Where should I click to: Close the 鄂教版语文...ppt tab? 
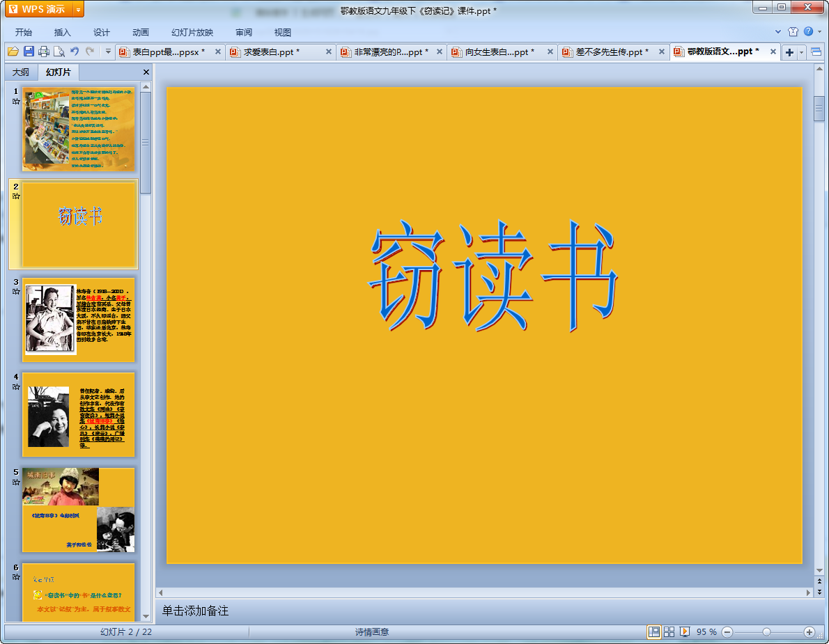[773, 52]
